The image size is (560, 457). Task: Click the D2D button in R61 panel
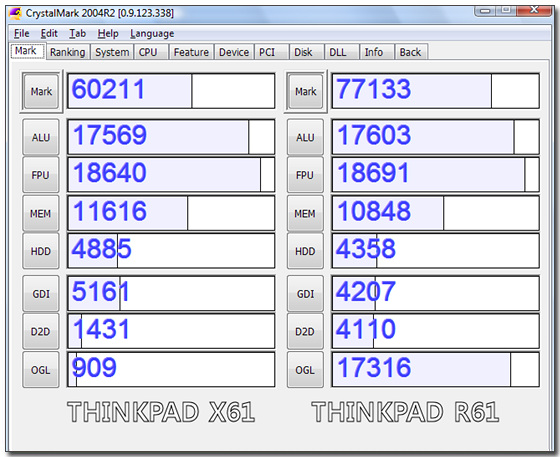(x=305, y=331)
